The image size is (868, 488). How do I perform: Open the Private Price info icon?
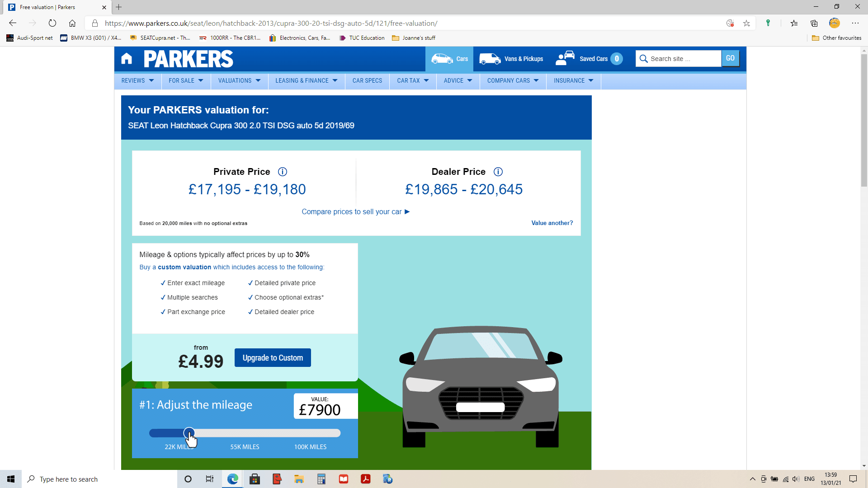point(283,172)
